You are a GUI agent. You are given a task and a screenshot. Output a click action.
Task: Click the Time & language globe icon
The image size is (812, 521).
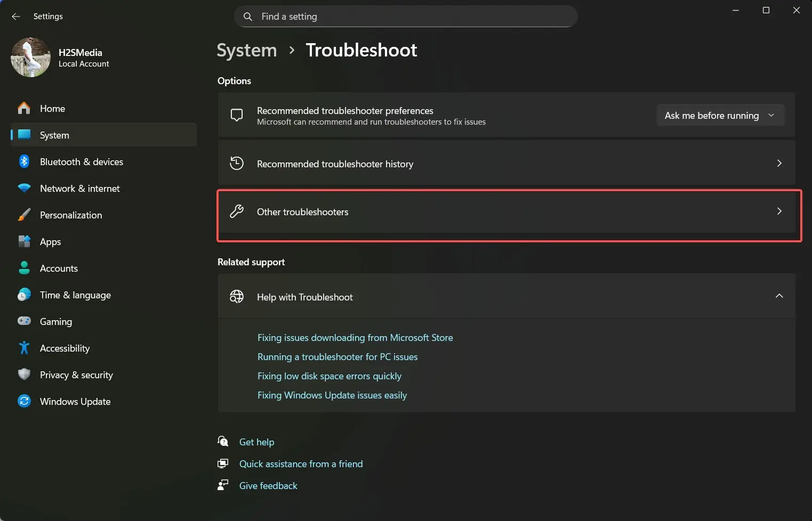coord(24,295)
